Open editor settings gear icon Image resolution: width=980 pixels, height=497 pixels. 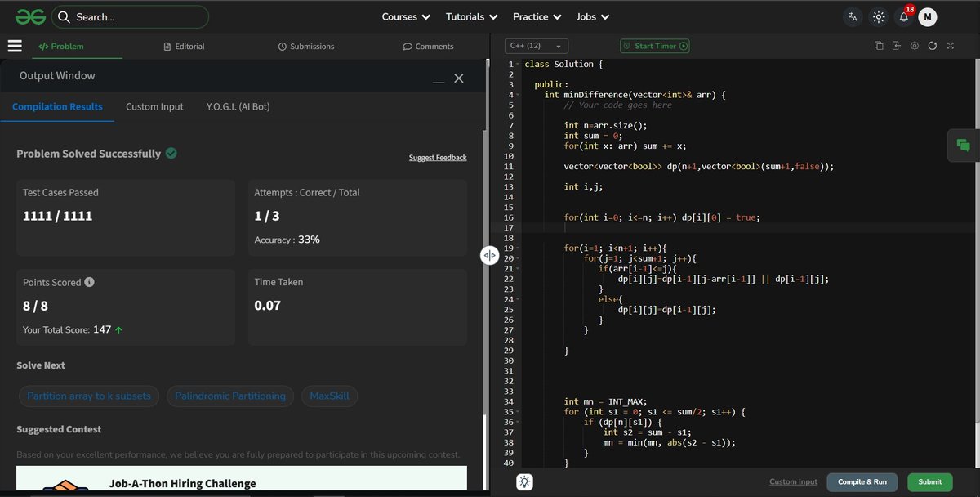[915, 46]
